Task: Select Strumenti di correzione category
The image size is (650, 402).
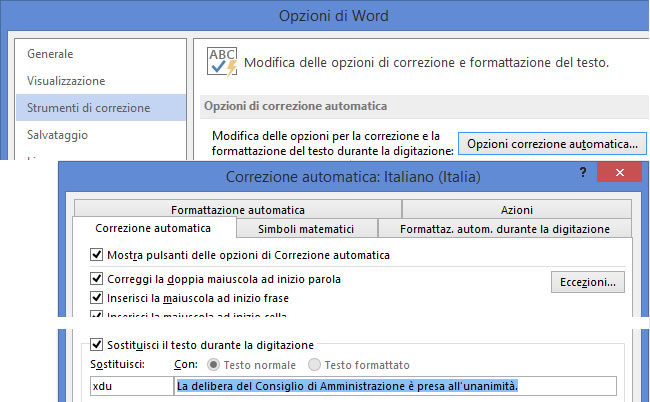Action: point(101,108)
